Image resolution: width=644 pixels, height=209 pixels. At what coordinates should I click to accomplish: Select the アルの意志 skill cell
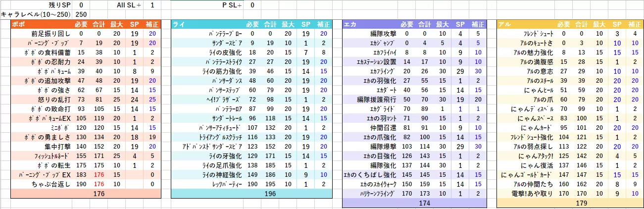pos(526,71)
